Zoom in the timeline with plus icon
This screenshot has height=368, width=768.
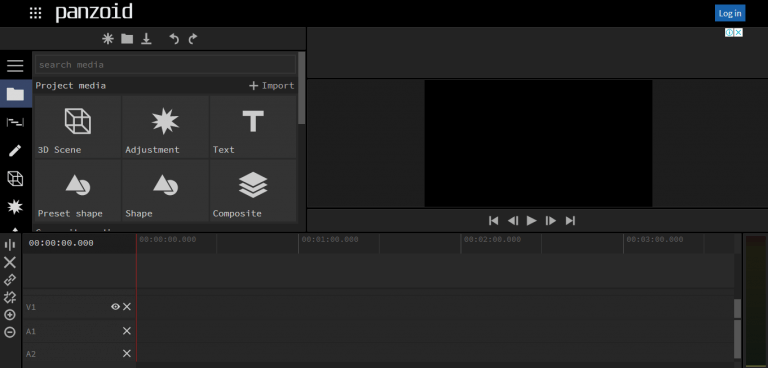click(10, 315)
